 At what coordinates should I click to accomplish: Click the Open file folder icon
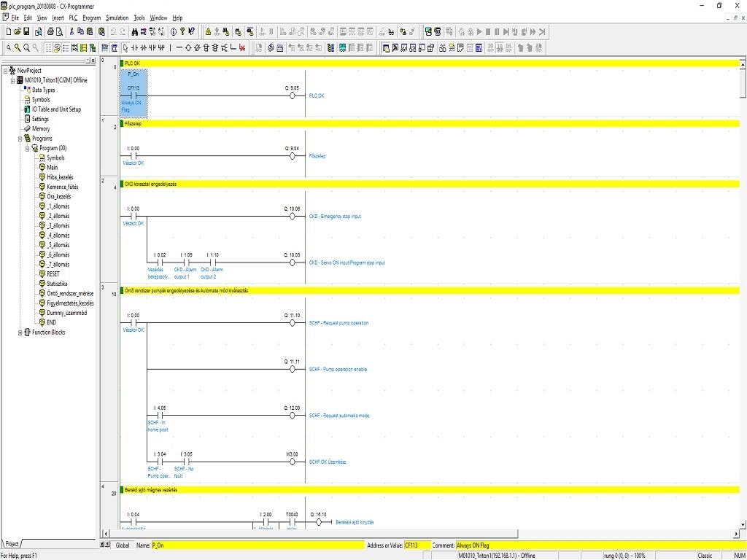(x=18, y=32)
